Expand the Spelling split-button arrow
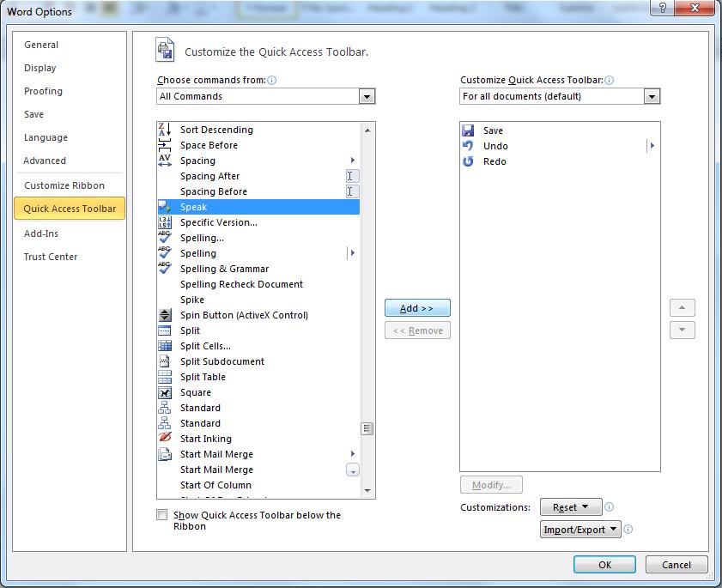The image size is (722, 588). coord(352,252)
